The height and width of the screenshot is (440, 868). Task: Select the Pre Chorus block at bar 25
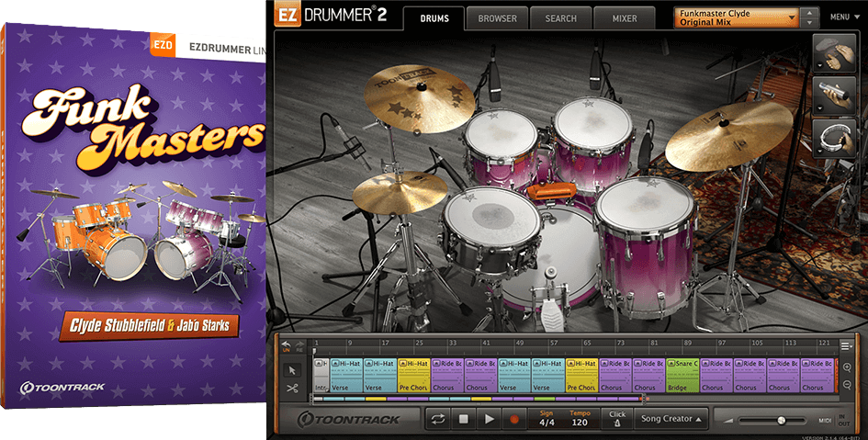click(414, 376)
